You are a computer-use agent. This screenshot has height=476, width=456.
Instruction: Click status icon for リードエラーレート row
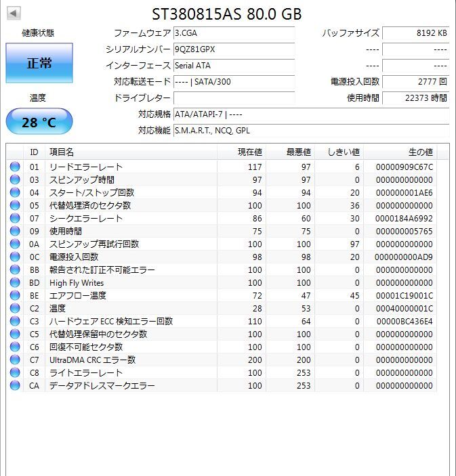15,167
